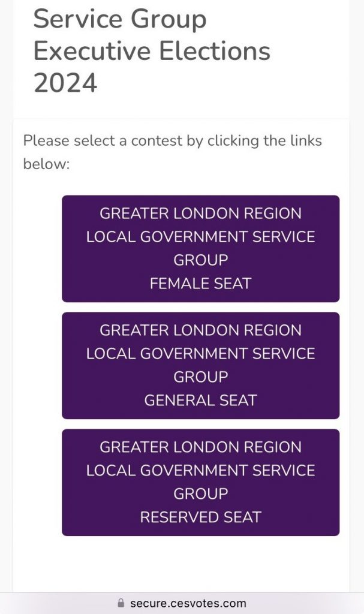Open the Female Seat contest button
This screenshot has width=364, height=614.
(200, 248)
